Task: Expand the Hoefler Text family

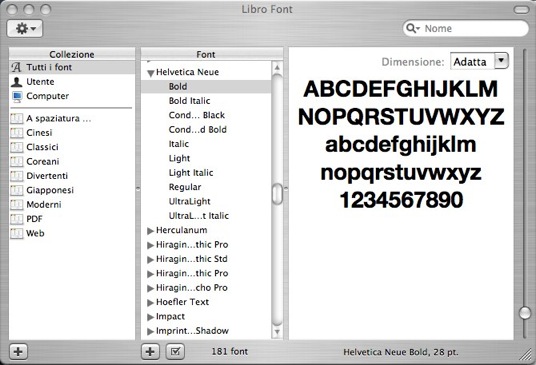Action: click(150, 302)
